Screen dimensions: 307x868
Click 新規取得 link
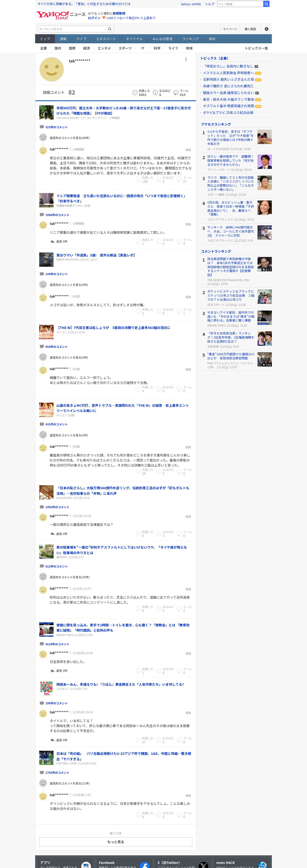tap(119, 13)
